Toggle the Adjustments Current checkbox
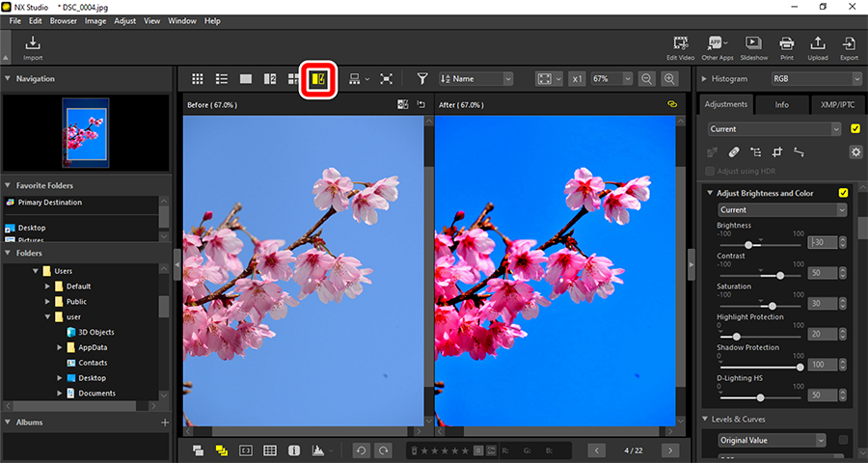This screenshot has width=868, height=463. tap(855, 129)
